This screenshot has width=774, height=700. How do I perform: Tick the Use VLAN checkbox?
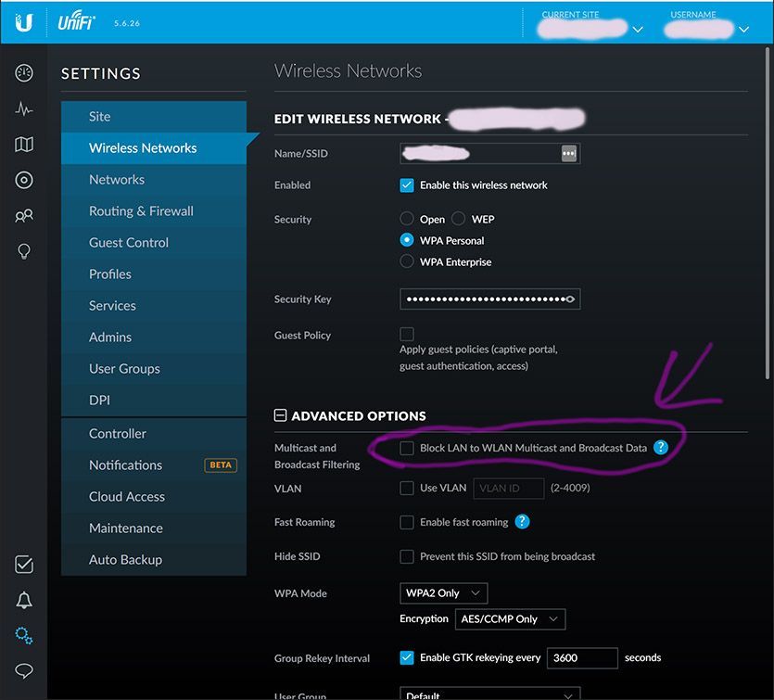(407, 488)
